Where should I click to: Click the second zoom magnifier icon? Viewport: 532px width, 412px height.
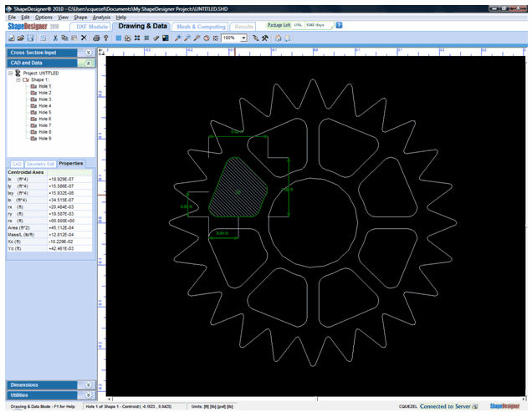187,38
